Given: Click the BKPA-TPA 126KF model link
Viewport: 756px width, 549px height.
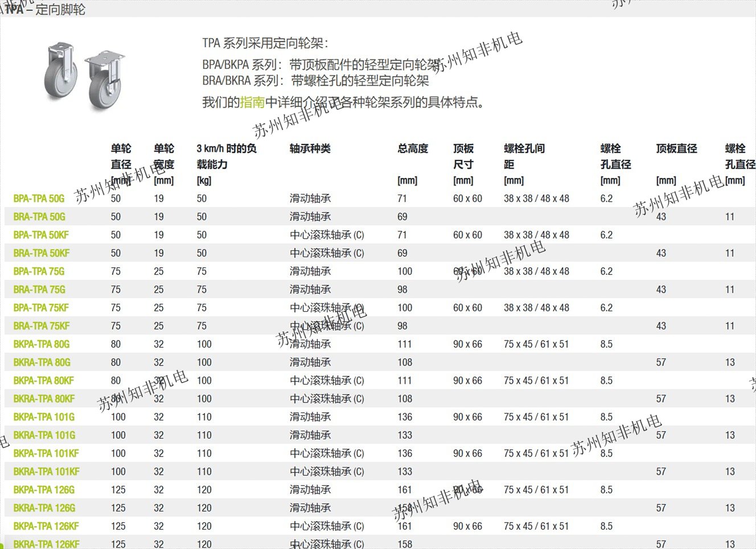Looking at the screenshot, I should 46,526.
